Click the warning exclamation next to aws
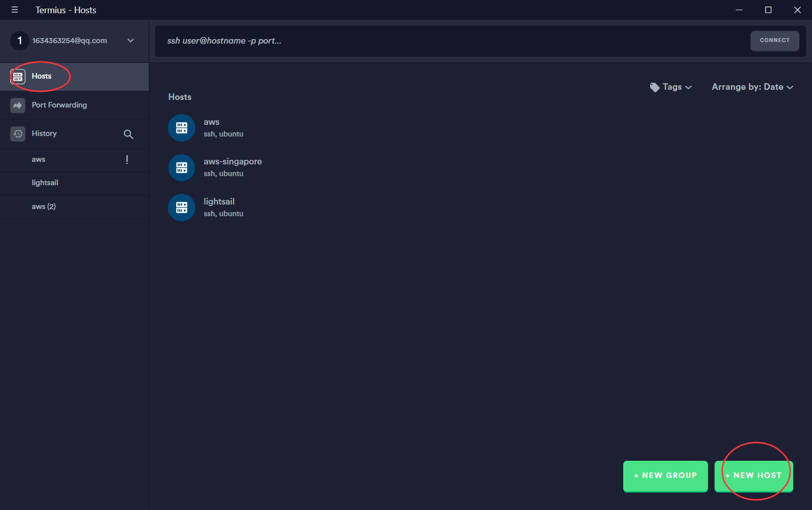The height and width of the screenshot is (510, 812). pyautogui.click(x=127, y=159)
